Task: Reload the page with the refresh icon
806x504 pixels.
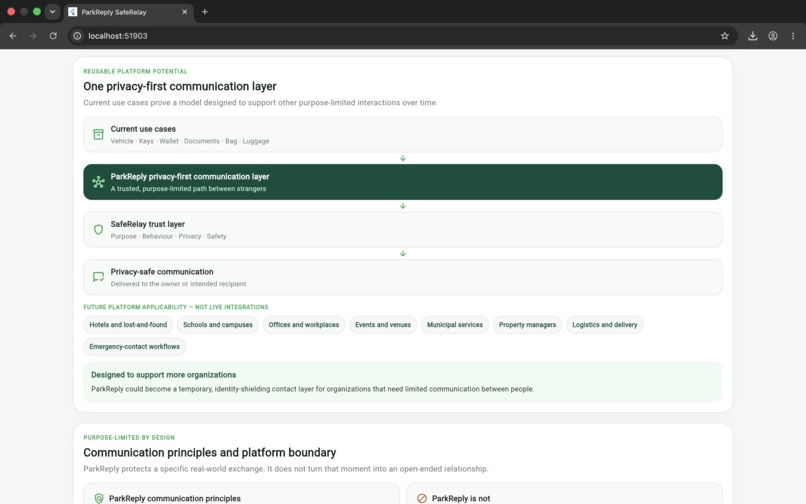Action: point(53,36)
